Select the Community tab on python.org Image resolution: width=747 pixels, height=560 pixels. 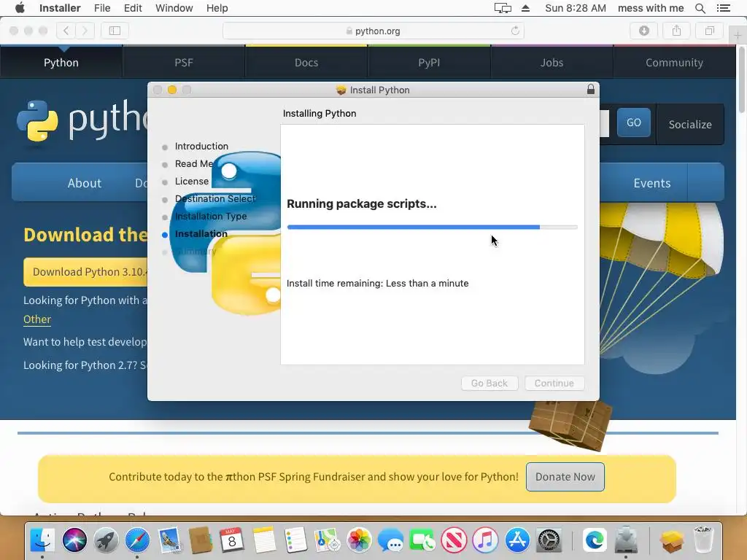(x=674, y=63)
